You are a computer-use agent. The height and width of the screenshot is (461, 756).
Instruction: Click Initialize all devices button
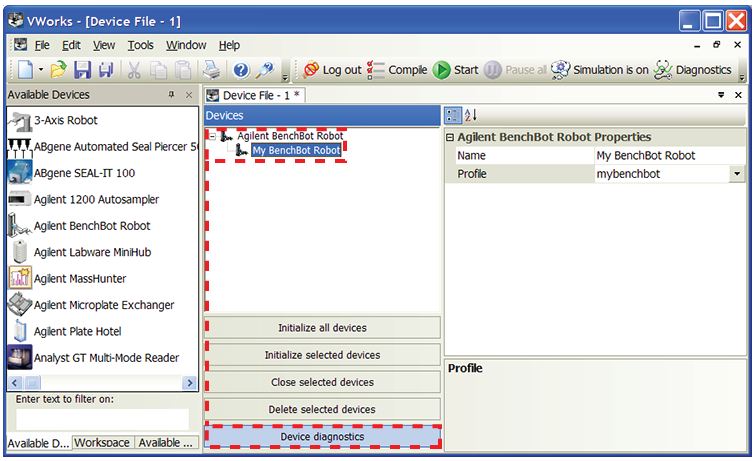tap(322, 328)
